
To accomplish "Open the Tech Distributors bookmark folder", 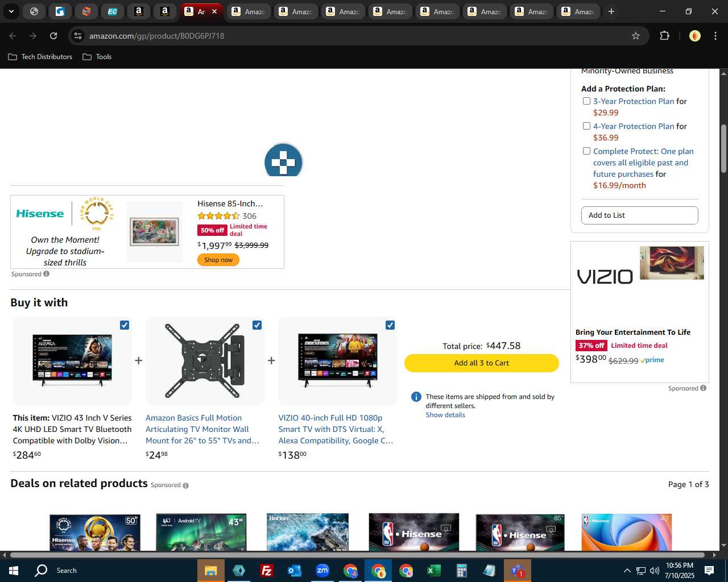I will coord(40,57).
